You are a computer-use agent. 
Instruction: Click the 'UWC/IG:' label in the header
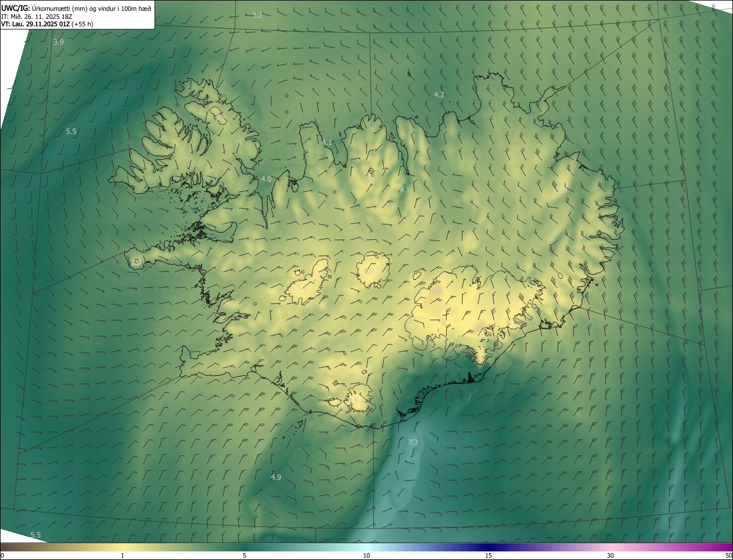tap(16, 8)
